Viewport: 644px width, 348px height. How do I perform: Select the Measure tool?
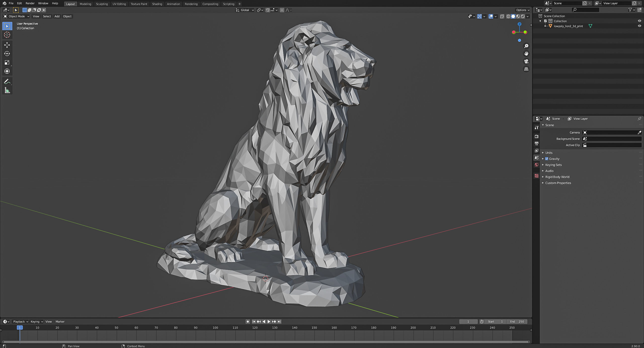click(7, 90)
